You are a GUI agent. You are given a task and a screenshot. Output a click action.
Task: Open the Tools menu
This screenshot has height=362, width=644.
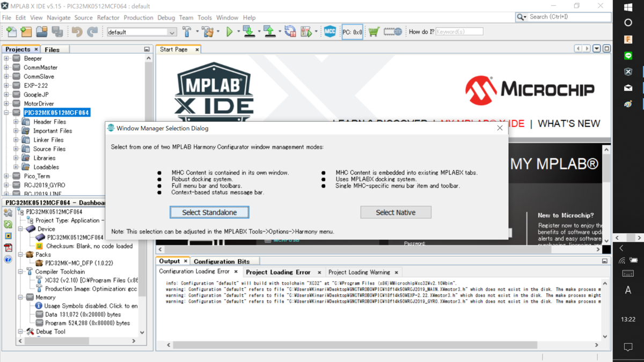point(204,18)
